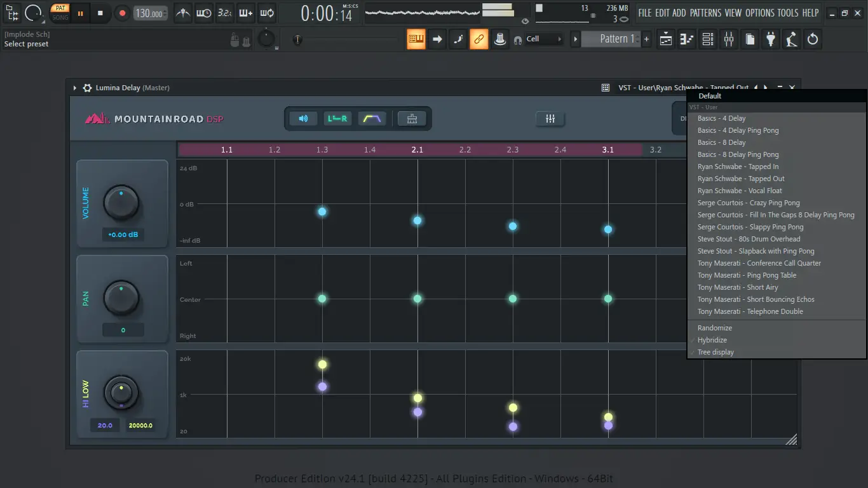Open the playlist view icon
This screenshot has width=868, height=488.
[x=666, y=39]
